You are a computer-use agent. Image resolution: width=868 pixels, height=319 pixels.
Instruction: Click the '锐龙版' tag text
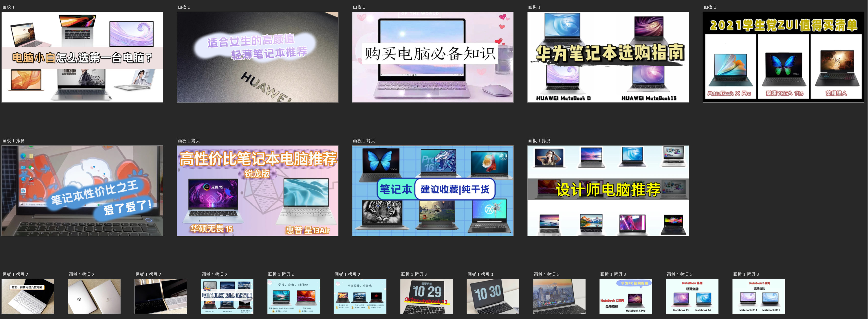tap(257, 174)
